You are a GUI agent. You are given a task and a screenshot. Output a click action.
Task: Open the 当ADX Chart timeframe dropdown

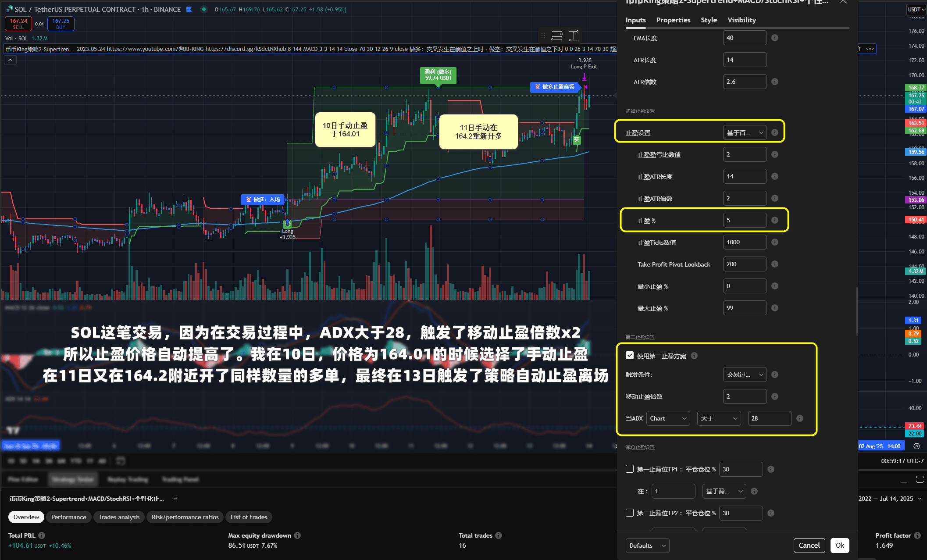pyautogui.click(x=668, y=418)
